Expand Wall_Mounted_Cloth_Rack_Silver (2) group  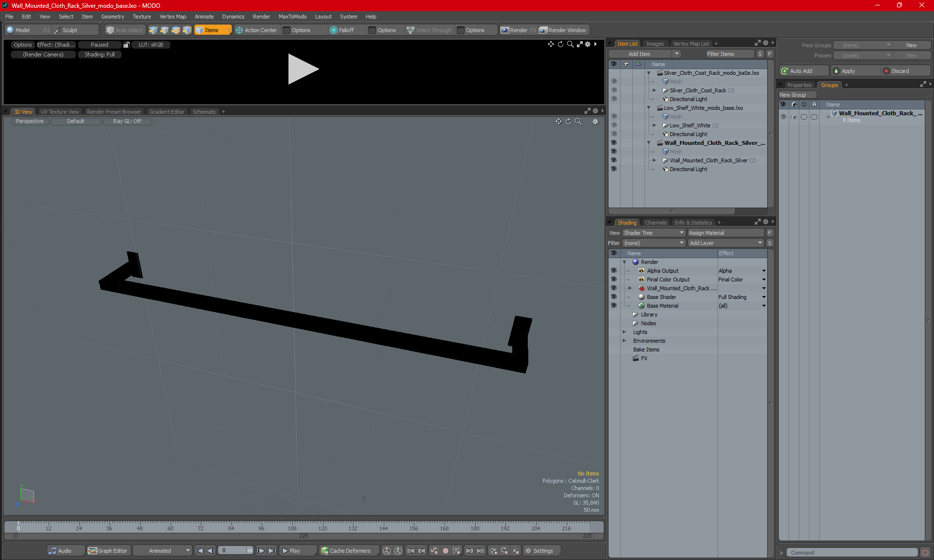click(x=654, y=160)
